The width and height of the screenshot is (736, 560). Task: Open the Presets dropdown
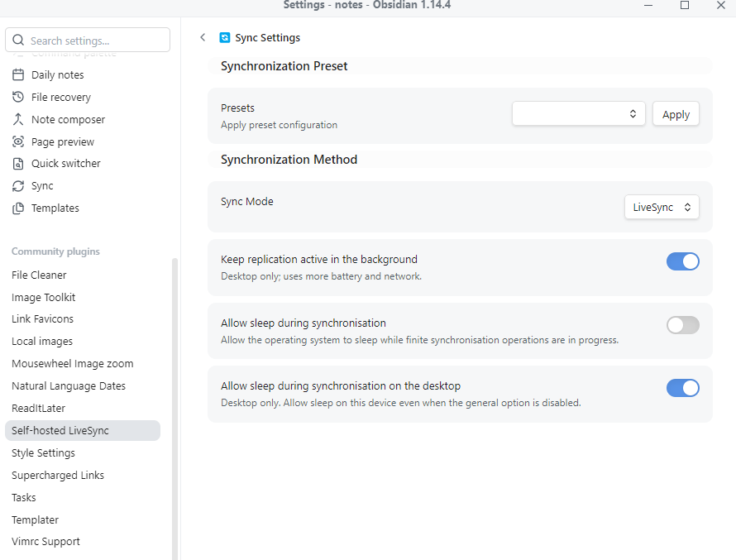click(578, 113)
